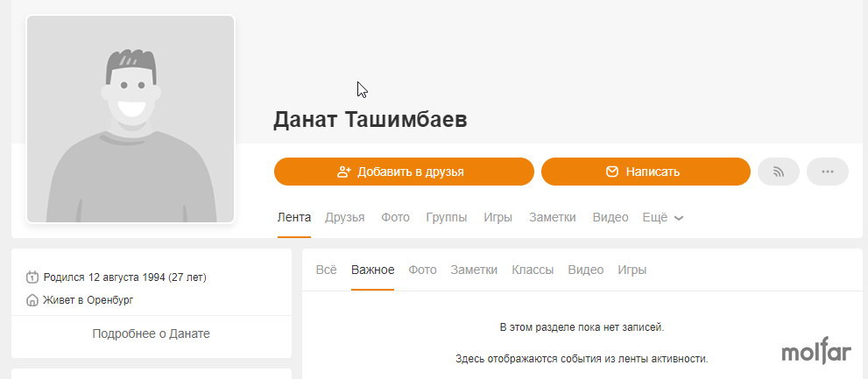Click the Живет в Оренбург text

coord(88,300)
